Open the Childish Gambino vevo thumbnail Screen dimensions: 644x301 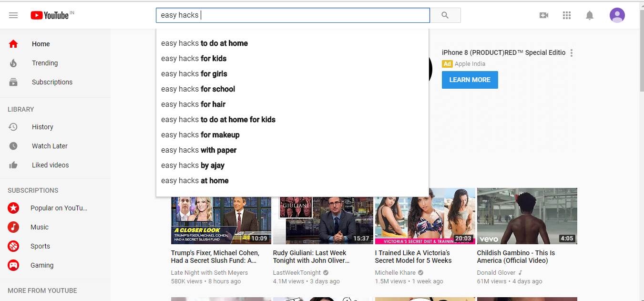tap(527, 216)
